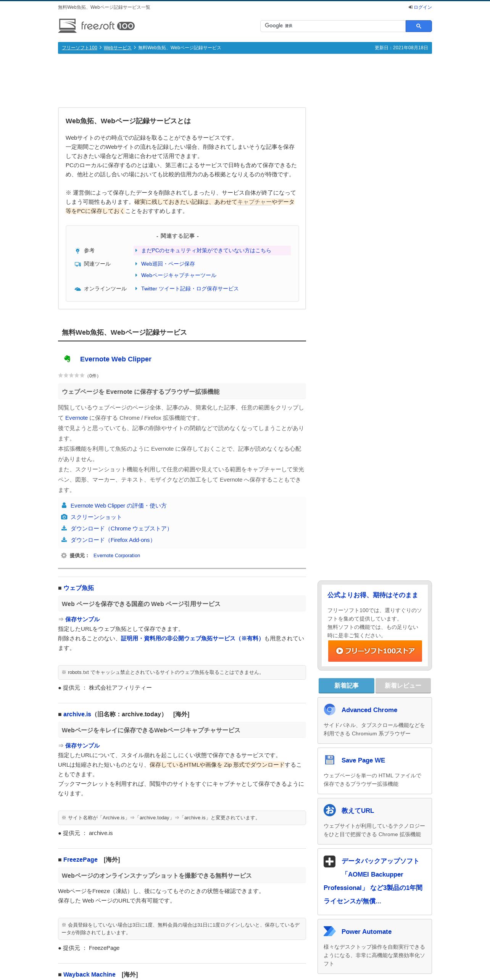Click フリーソフト100ストア orange button

pos(375,651)
